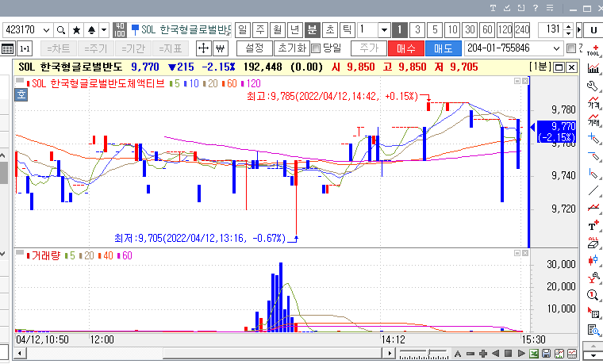The width and height of the screenshot is (603, 364).
Task: Collapse the left panel up chevron
Action: (x=2, y=155)
